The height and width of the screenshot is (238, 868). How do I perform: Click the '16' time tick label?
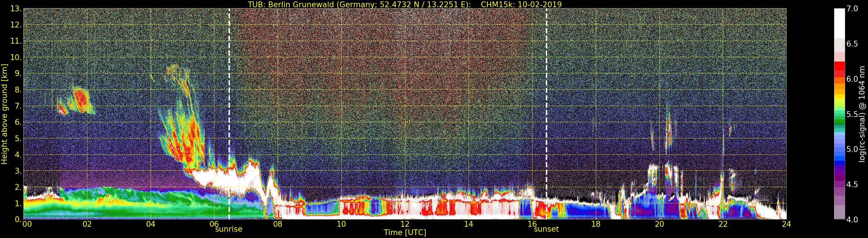[x=532, y=224]
